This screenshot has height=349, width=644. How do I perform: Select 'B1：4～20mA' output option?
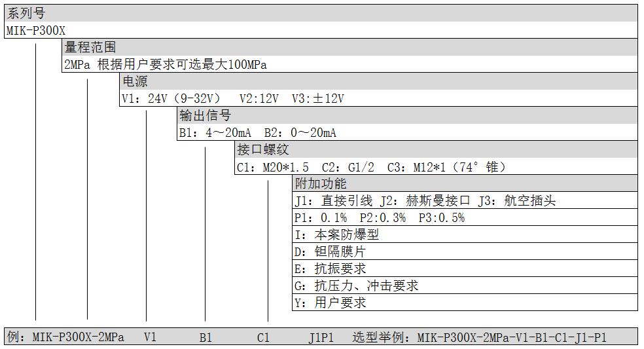tap(215, 133)
